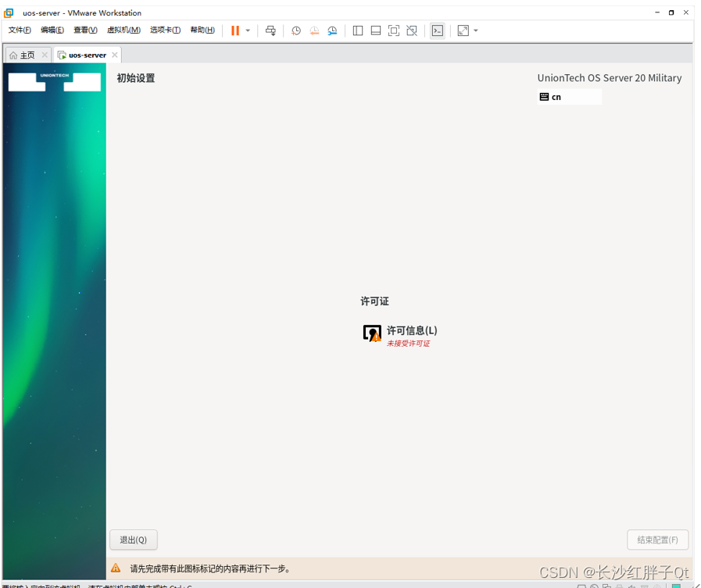Revert virtual machine to previous snapshot icon
Viewport: 701px width, 588px height.
(314, 30)
